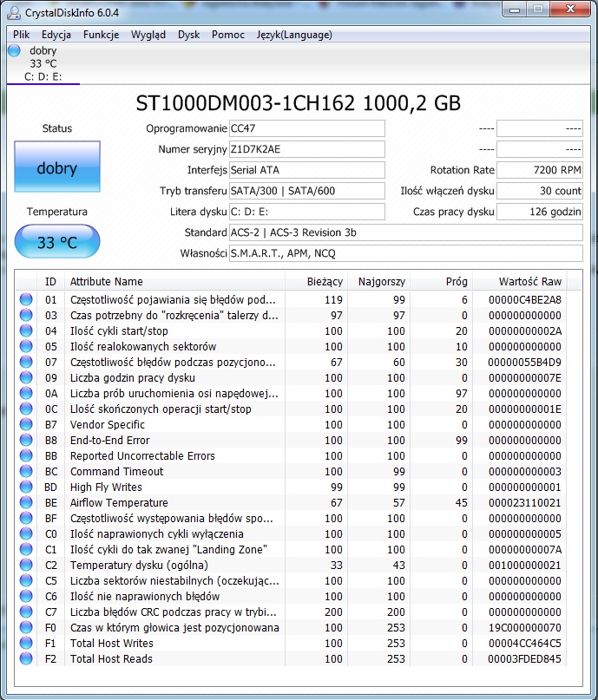Click the status orb for attribute F0
This screenshot has height=700, width=598.
[26, 627]
